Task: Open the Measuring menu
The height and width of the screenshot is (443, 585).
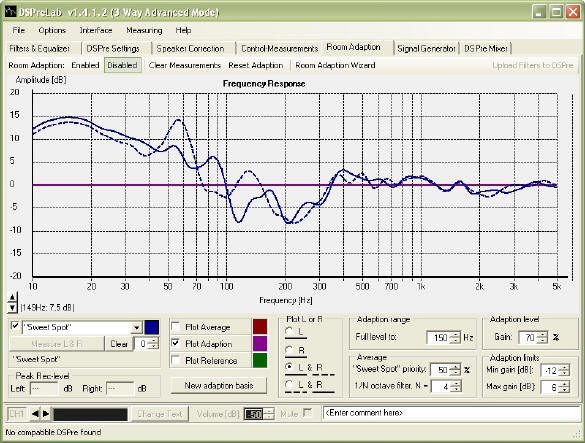Action: [x=144, y=30]
